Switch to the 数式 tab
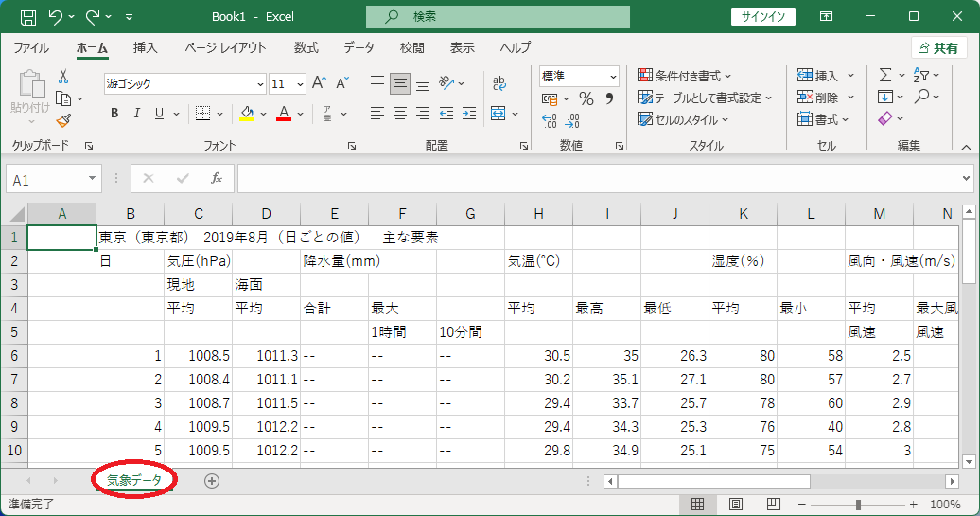This screenshot has height=516, width=980. coord(306,47)
